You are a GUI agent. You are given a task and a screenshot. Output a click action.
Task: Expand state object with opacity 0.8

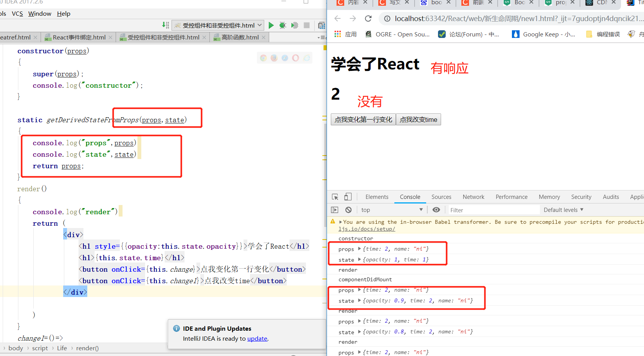click(360, 332)
